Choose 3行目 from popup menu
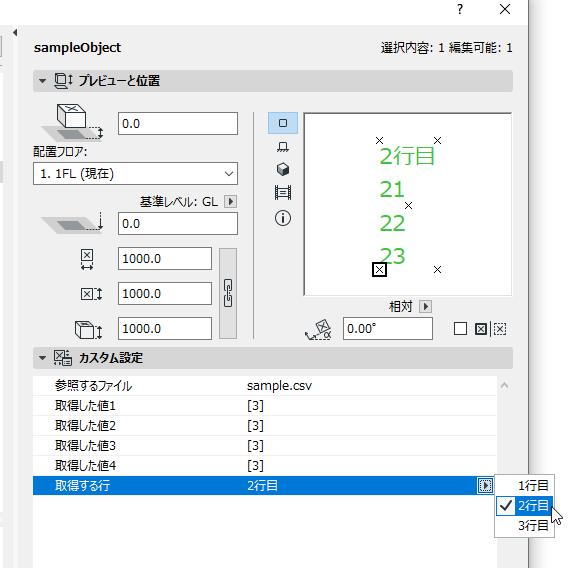Image resolution: width=581 pixels, height=568 pixels. [524, 525]
